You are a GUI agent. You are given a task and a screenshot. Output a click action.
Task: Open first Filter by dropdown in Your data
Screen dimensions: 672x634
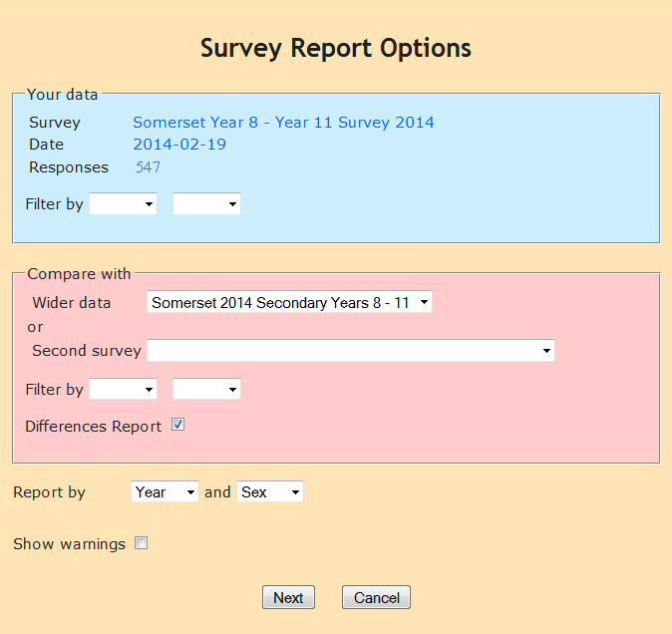point(123,204)
